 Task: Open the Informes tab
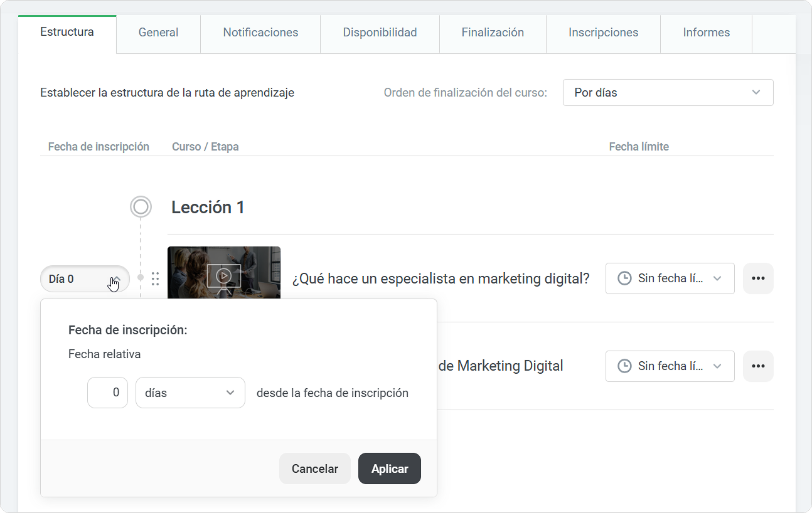click(x=706, y=33)
